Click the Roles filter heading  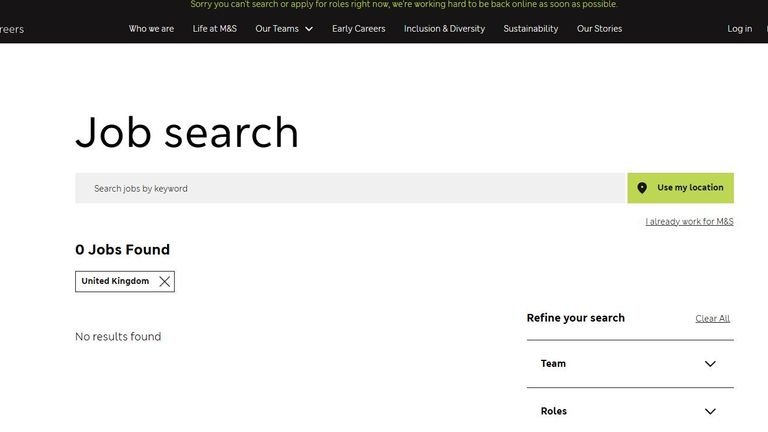553,411
